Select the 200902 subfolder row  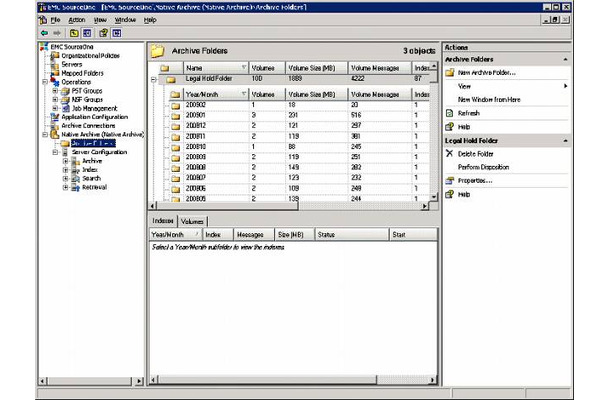(300, 105)
